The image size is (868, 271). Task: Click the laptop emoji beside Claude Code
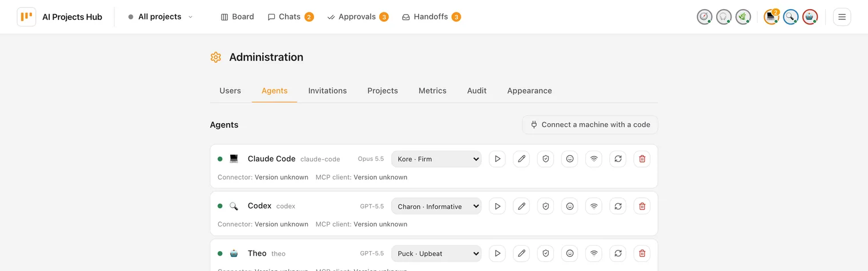point(234,159)
